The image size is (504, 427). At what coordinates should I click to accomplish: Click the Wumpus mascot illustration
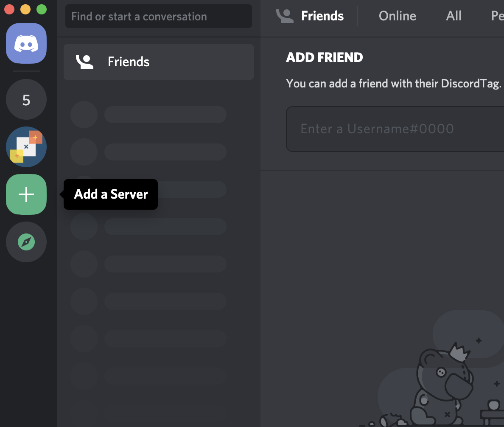point(445,378)
